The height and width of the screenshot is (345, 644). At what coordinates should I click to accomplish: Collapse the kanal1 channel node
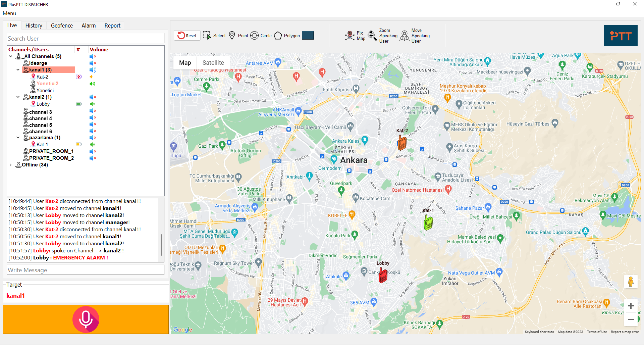(18, 70)
